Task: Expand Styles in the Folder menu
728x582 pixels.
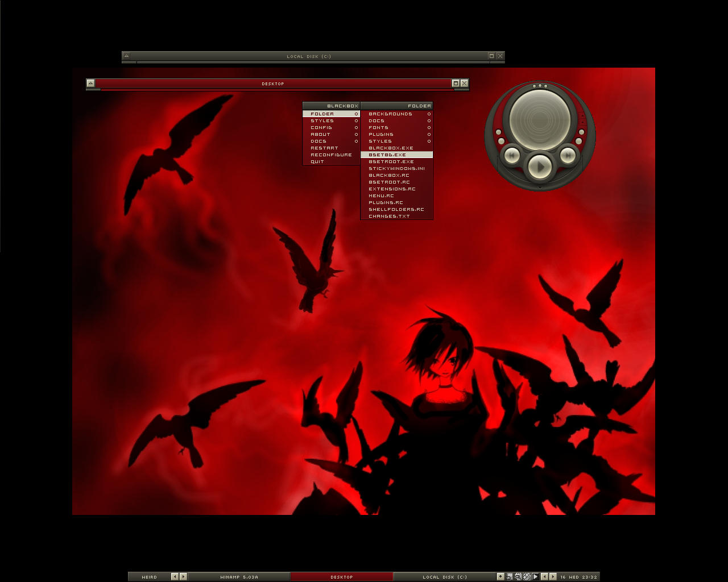Action: [x=396, y=141]
